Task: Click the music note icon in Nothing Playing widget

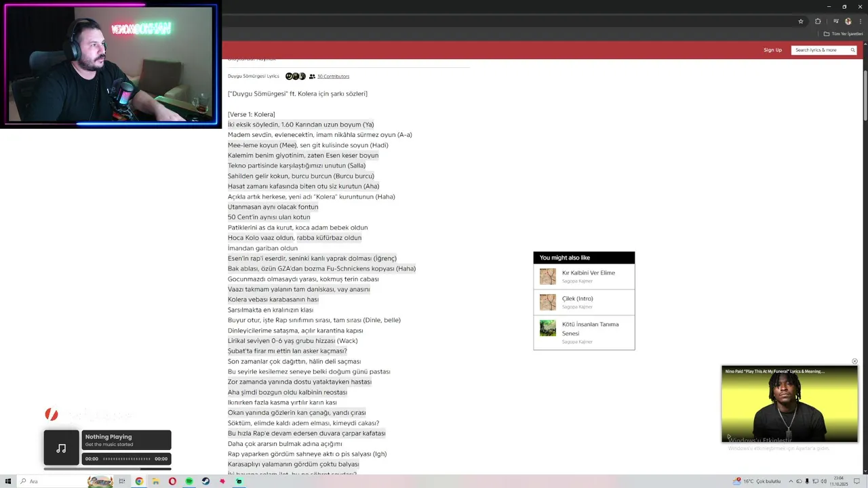Action: 61,448
